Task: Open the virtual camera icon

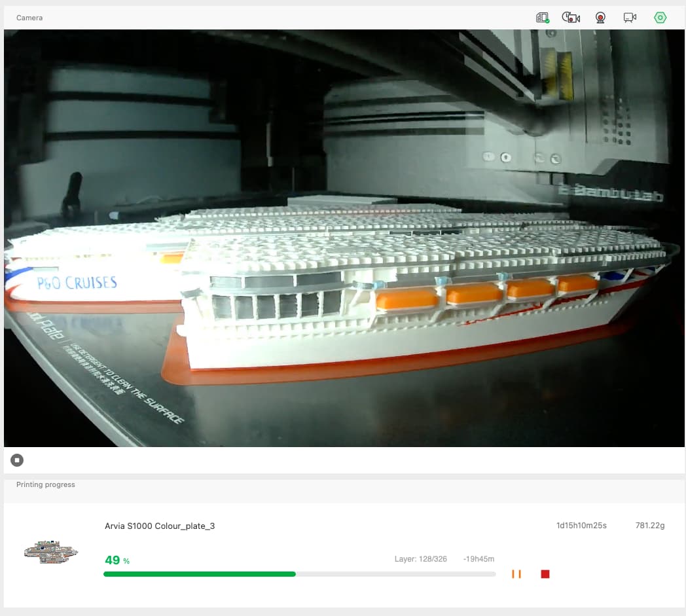Action: point(630,18)
